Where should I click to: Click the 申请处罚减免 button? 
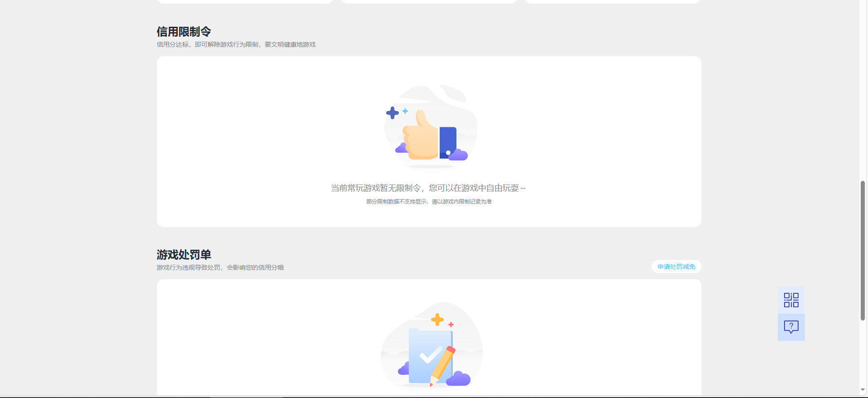(676, 267)
